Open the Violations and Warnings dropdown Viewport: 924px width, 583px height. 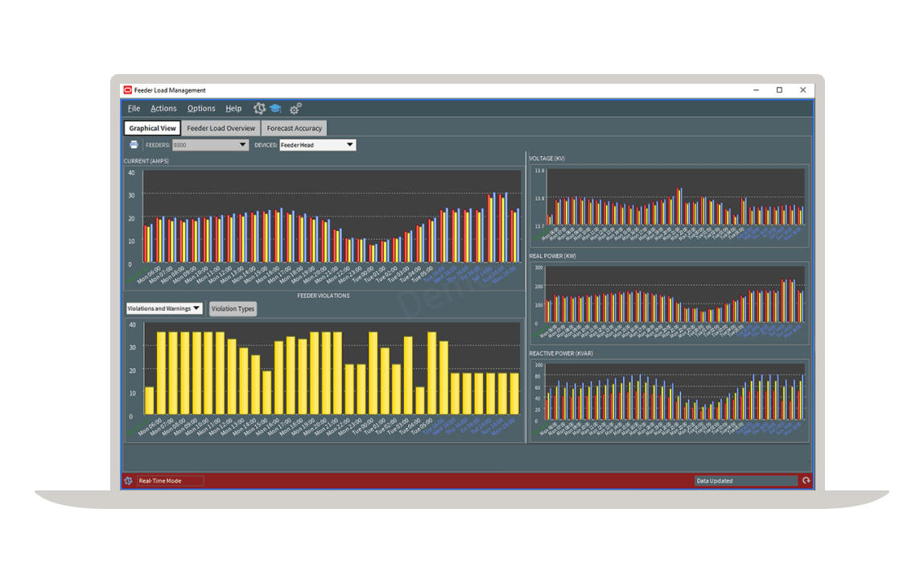click(164, 308)
